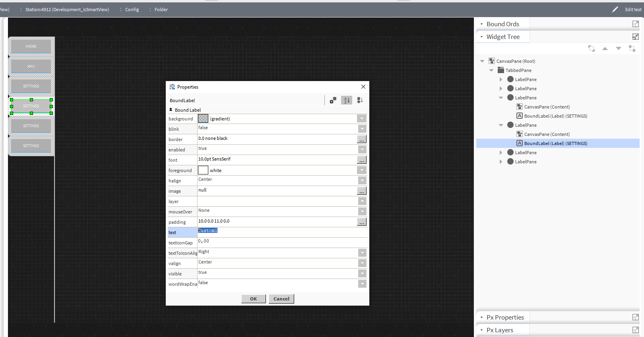Open the font editor ellipsis button
The width and height of the screenshot is (644, 337).
click(x=361, y=160)
